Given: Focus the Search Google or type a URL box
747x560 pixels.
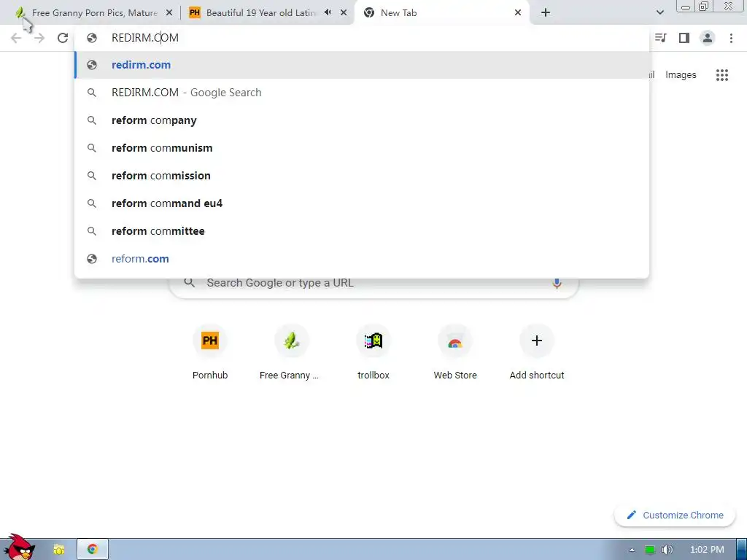Looking at the screenshot, I should coord(373,283).
